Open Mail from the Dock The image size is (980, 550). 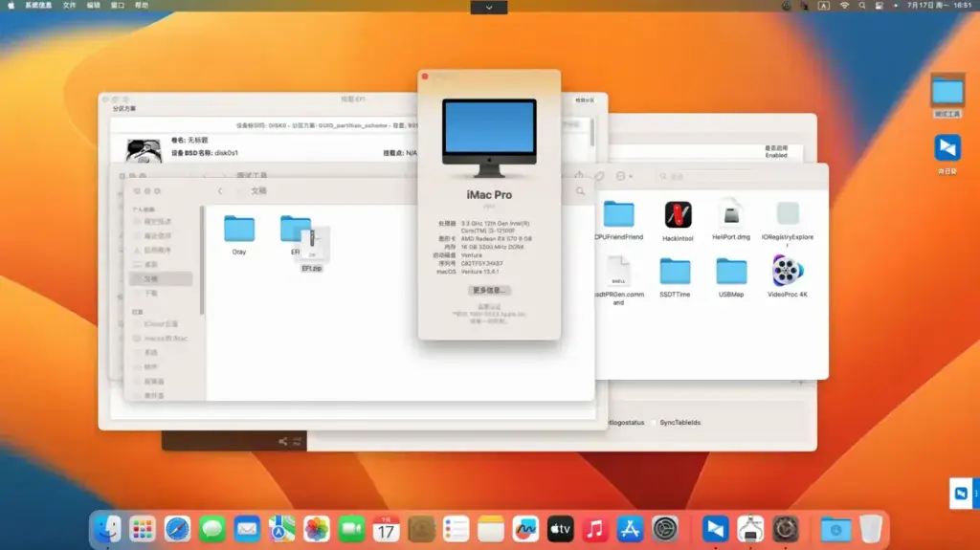click(x=247, y=529)
